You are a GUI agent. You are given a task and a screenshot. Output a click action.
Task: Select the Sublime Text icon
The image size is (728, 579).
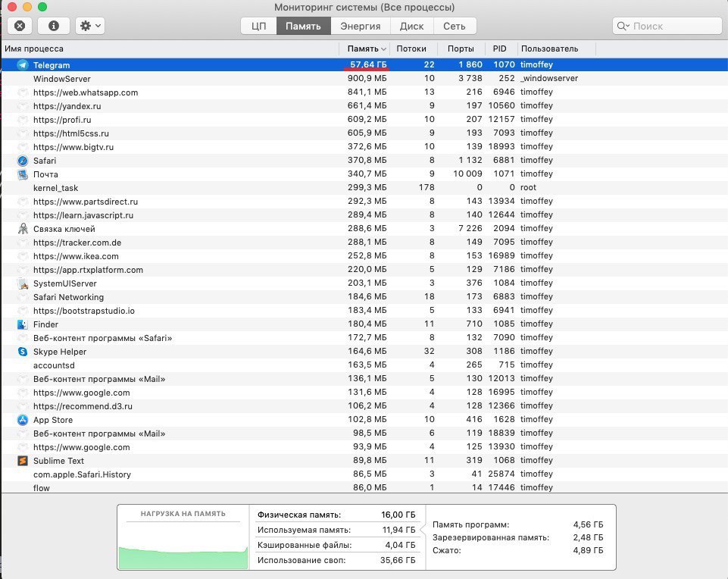[22, 461]
